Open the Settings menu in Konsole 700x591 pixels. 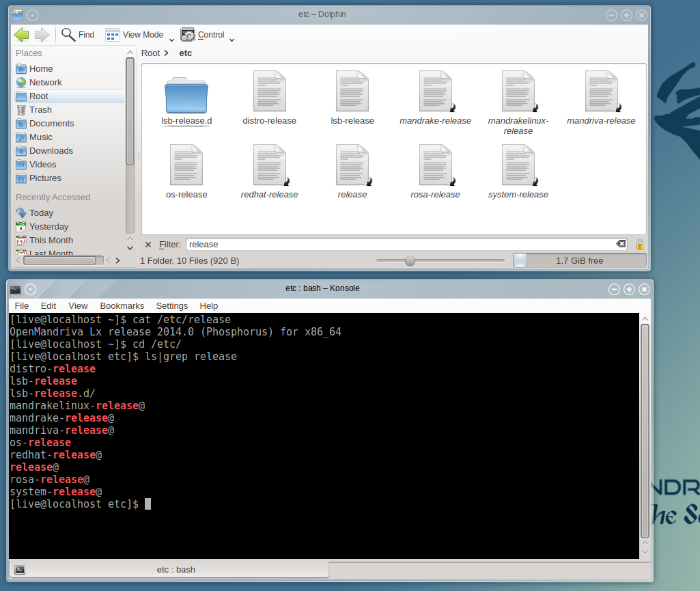[172, 306]
